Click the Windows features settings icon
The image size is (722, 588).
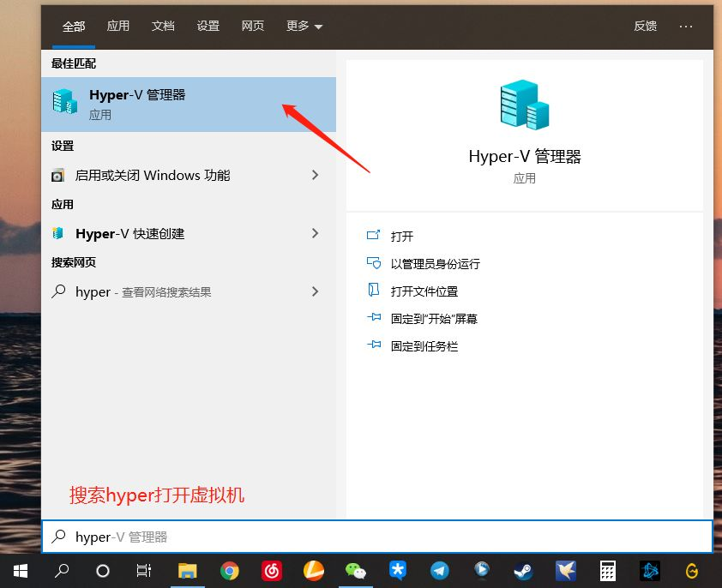[x=58, y=176]
